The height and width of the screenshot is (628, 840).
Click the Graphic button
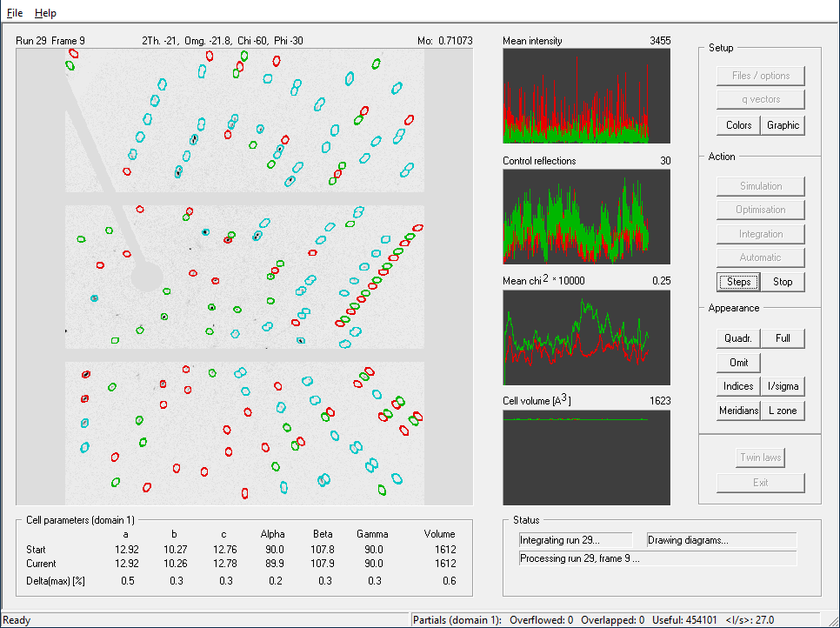[x=783, y=125]
